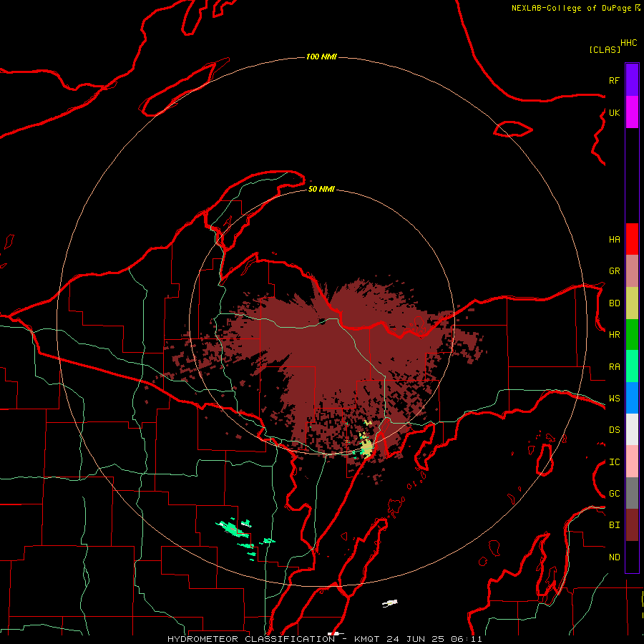Click the KMQT station identifier
This screenshot has width=644, height=644.
point(367,639)
